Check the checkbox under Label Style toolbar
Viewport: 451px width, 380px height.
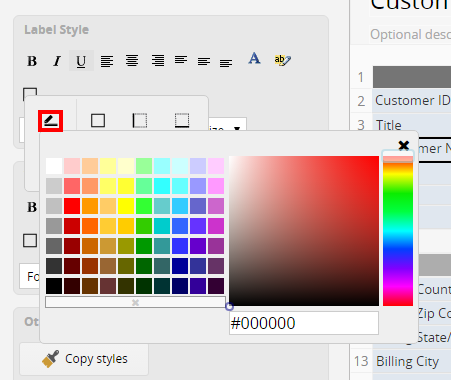pyautogui.click(x=30, y=94)
